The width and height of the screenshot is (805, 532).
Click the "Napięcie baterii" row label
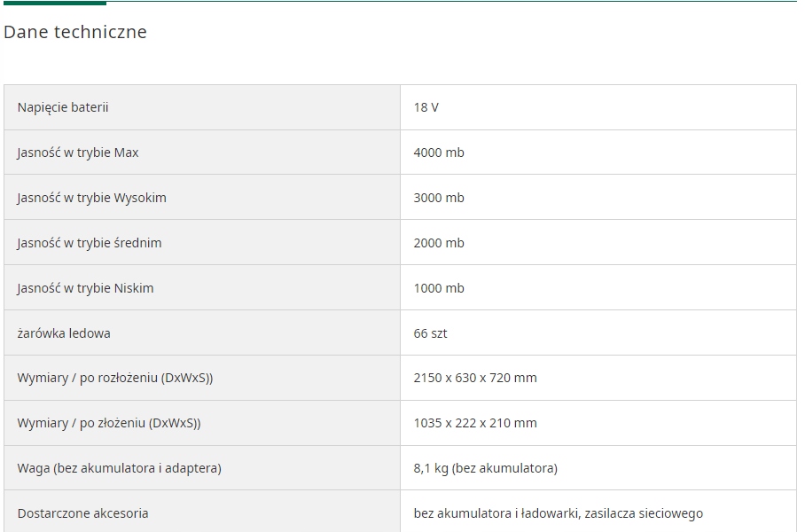[x=63, y=107]
